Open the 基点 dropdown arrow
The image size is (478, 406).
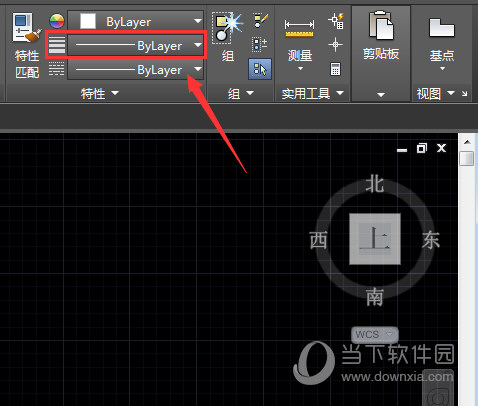[x=442, y=69]
